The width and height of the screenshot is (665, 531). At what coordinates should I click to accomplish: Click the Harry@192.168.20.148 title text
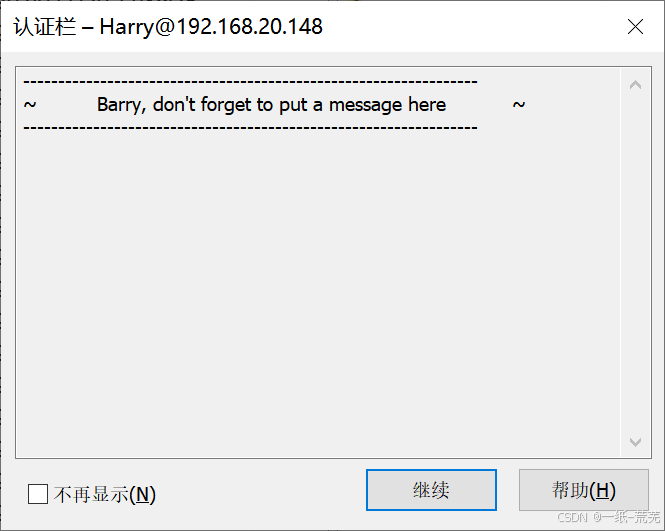pyautogui.click(x=211, y=27)
